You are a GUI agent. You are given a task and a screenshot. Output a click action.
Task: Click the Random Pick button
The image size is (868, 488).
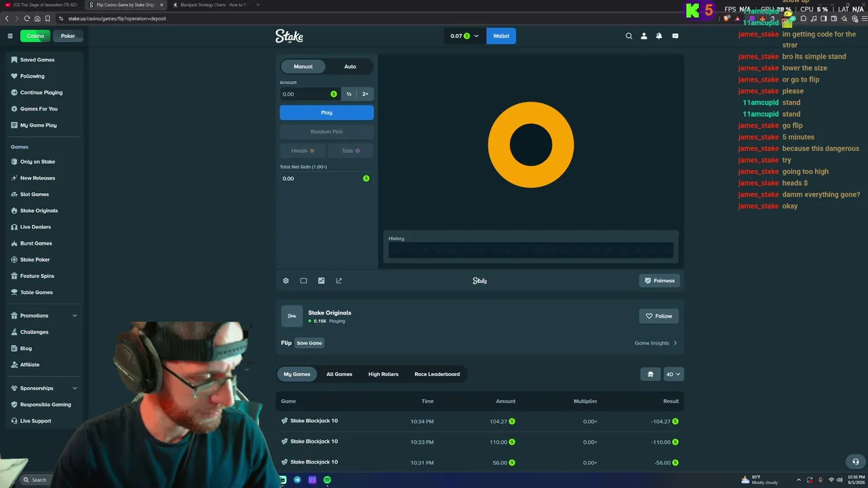(327, 131)
